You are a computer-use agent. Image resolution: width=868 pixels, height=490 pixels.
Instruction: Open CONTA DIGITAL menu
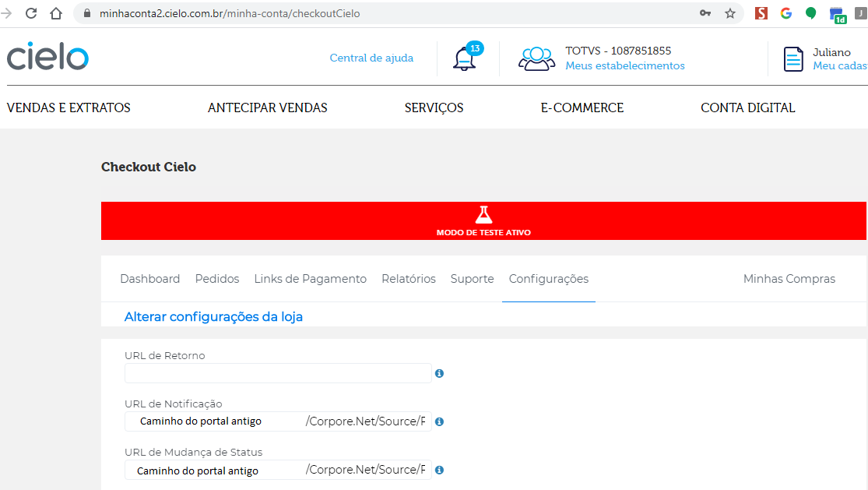748,108
